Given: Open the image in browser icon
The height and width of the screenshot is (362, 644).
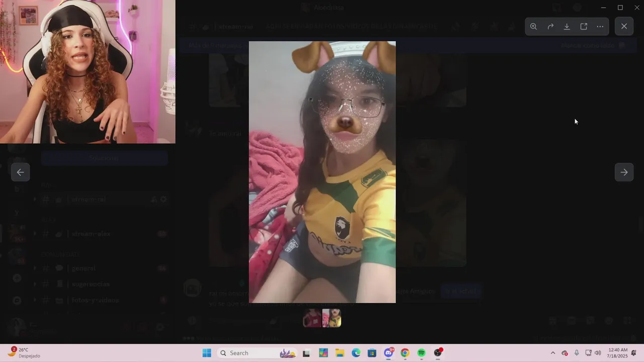Looking at the screenshot, I should pos(584,27).
